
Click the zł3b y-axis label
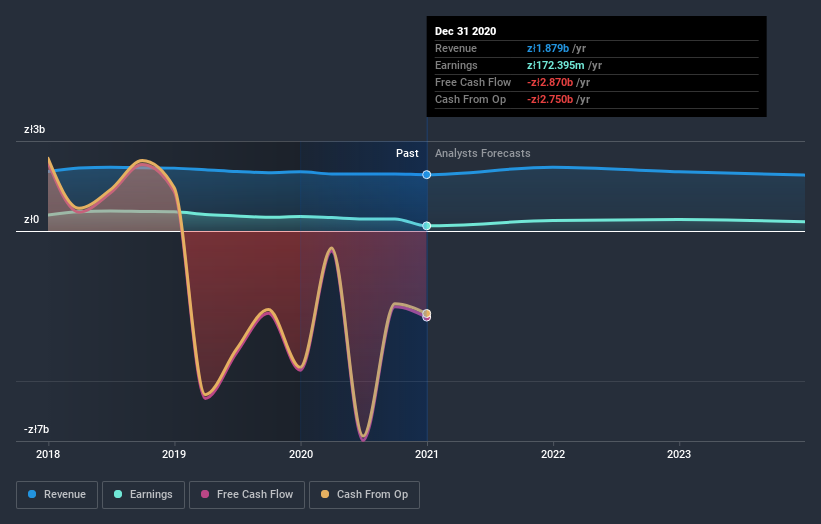[35, 129]
